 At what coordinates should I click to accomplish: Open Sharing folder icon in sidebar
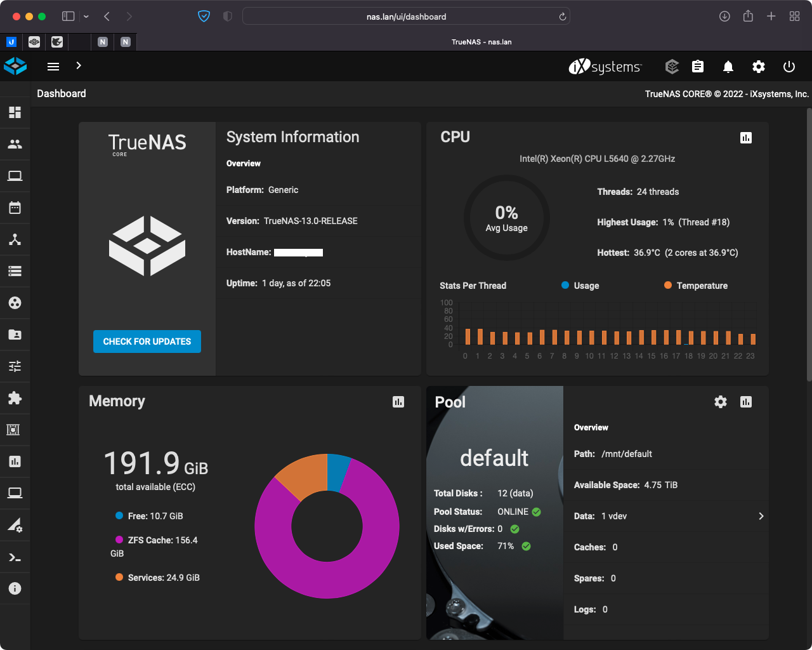coord(15,335)
